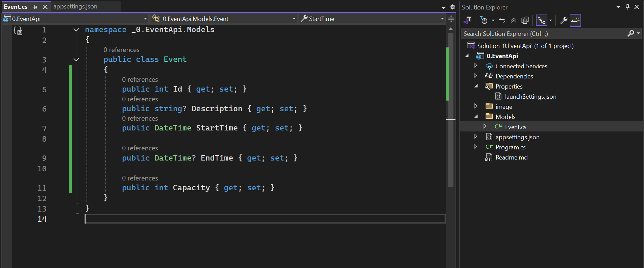Click the scroll-up arrow of editor scrollbar
The width and height of the screenshot is (644, 268).
[x=451, y=29]
